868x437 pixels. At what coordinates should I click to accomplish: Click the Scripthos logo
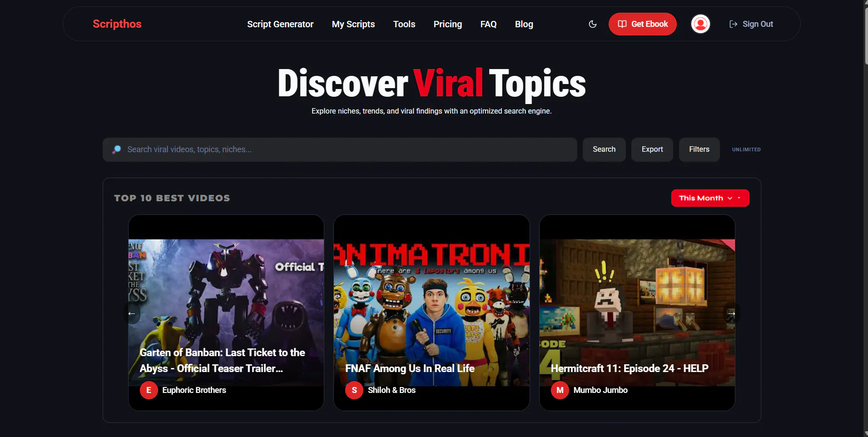coord(117,24)
